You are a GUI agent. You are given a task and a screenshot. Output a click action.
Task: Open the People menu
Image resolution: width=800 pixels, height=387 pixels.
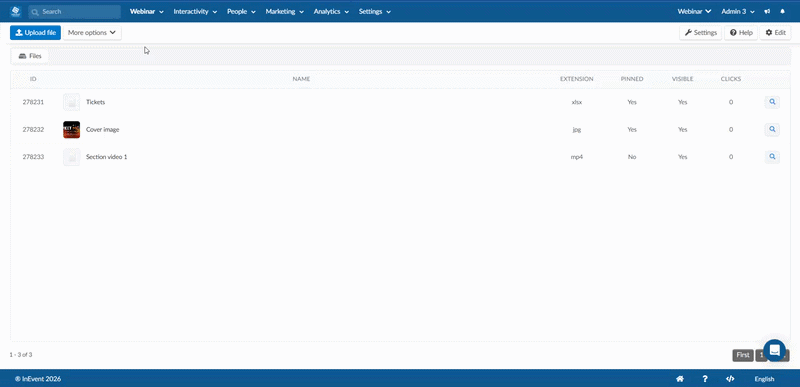[x=241, y=11]
